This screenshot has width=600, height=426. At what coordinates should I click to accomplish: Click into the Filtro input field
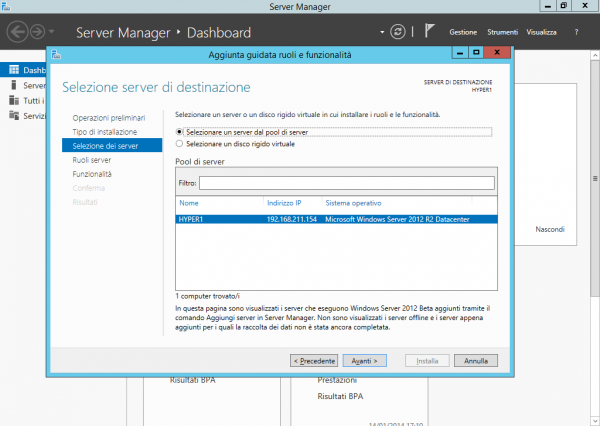click(x=347, y=183)
